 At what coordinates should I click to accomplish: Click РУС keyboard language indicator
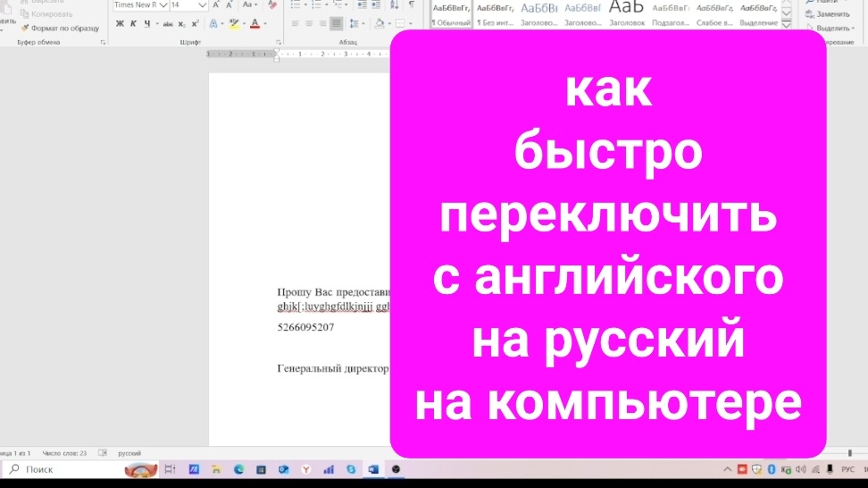[x=847, y=470]
